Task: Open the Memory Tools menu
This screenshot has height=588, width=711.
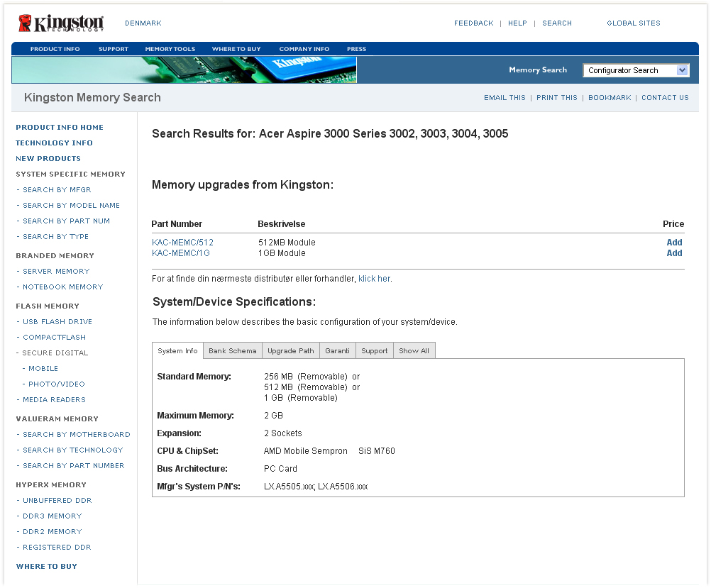Action: (x=170, y=49)
